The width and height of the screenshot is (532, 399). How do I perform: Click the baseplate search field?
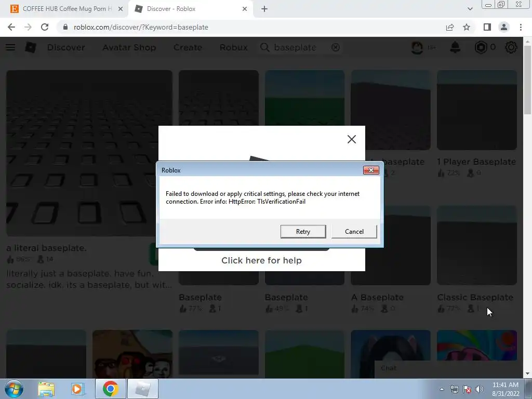pos(300,47)
